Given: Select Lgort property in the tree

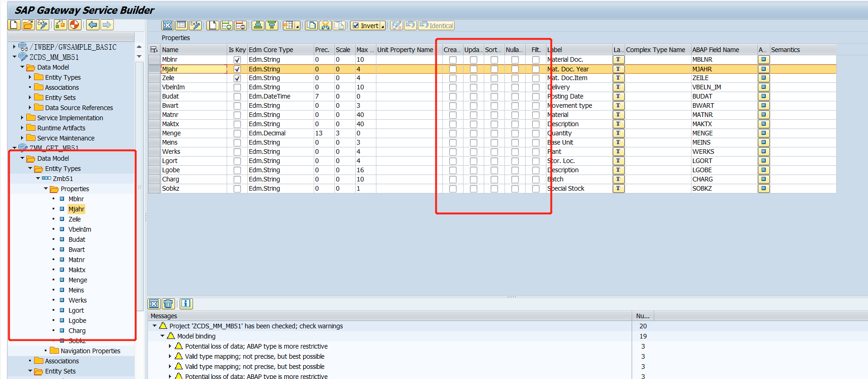Looking at the screenshot, I should pyautogui.click(x=76, y=310).
